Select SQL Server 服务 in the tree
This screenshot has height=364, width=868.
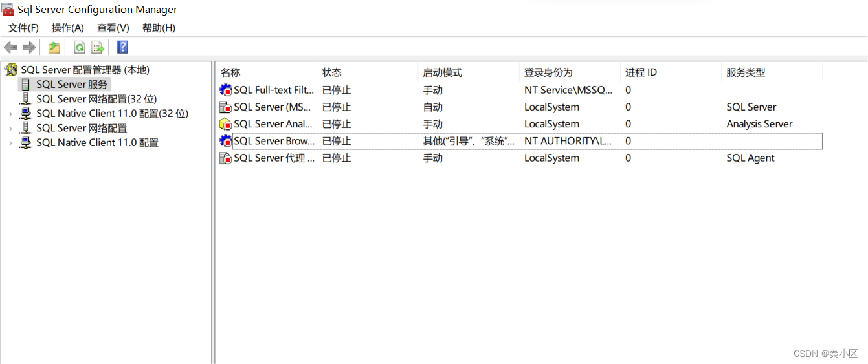tap(72, 85)
